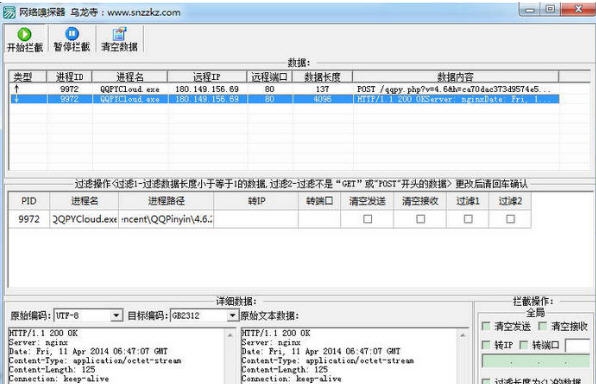596x384 pixels.
Task: Click the 转IP header in filter table
Action: point(256,201)
